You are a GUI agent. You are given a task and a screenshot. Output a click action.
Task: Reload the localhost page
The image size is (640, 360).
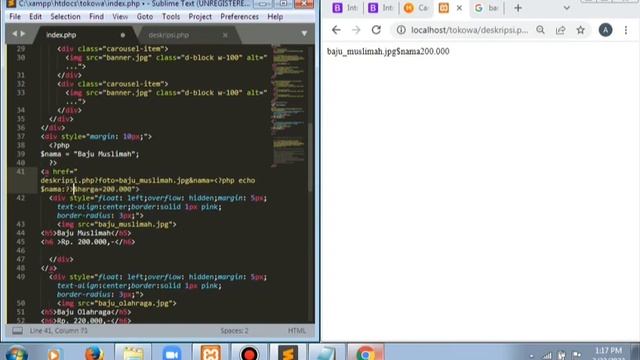click(x=376, y=30)
